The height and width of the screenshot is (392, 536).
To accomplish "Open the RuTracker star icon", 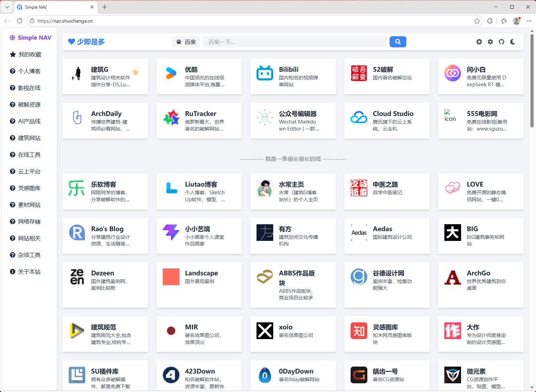I will point(171,117).
